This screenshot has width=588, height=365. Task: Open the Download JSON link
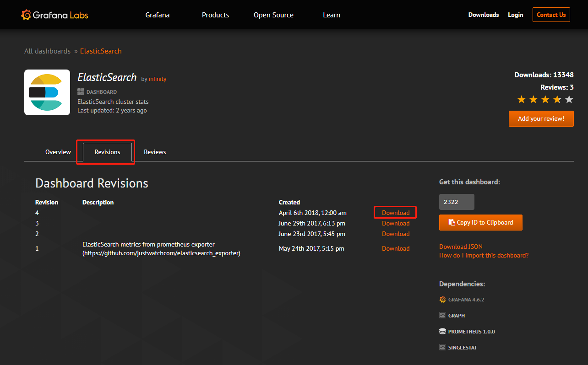pyautogui.click(x=461, y=247)
